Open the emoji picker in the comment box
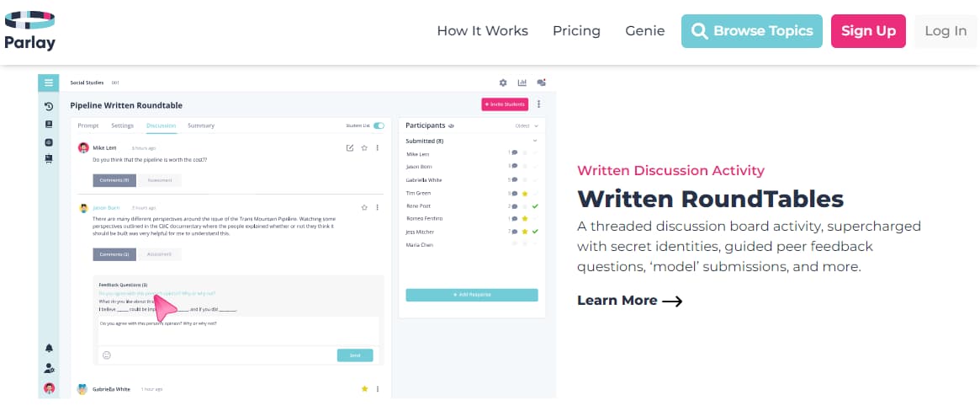This screenshot has width=980, height=411. (x=106, y=355)
